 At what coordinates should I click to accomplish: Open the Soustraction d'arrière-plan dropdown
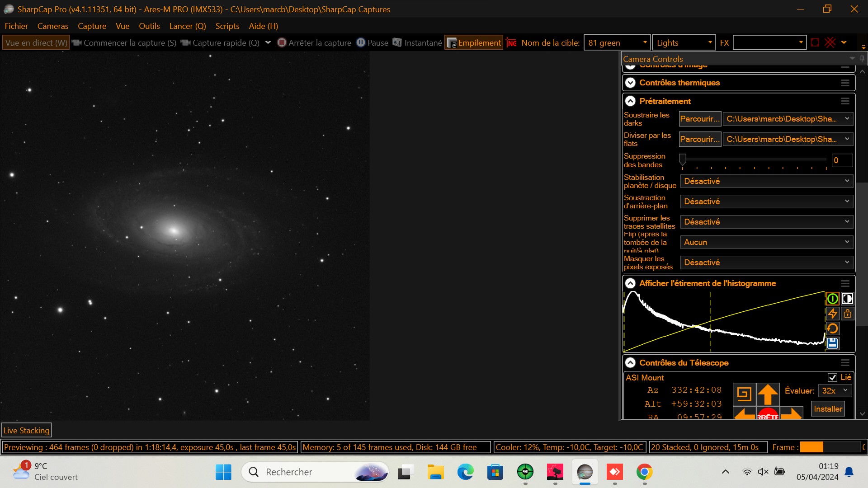(x=766, y=202)
